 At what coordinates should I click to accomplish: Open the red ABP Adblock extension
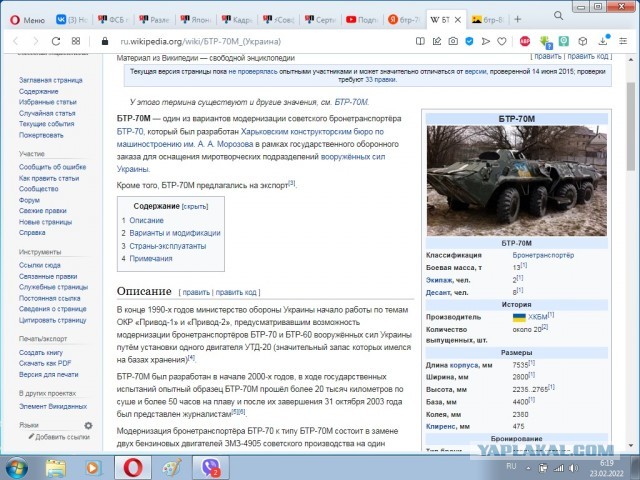(525, 41)
